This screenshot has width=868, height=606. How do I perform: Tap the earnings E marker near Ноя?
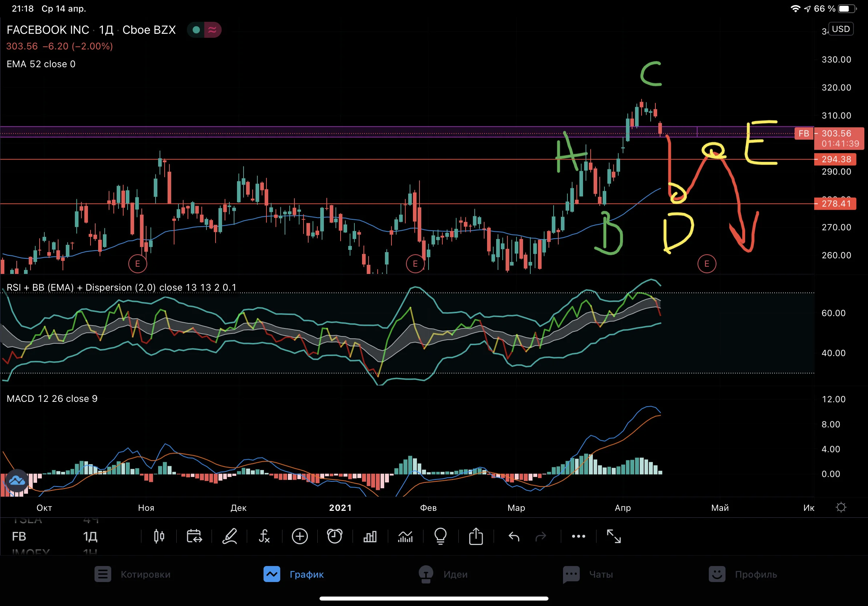click(x=138, y=264)
